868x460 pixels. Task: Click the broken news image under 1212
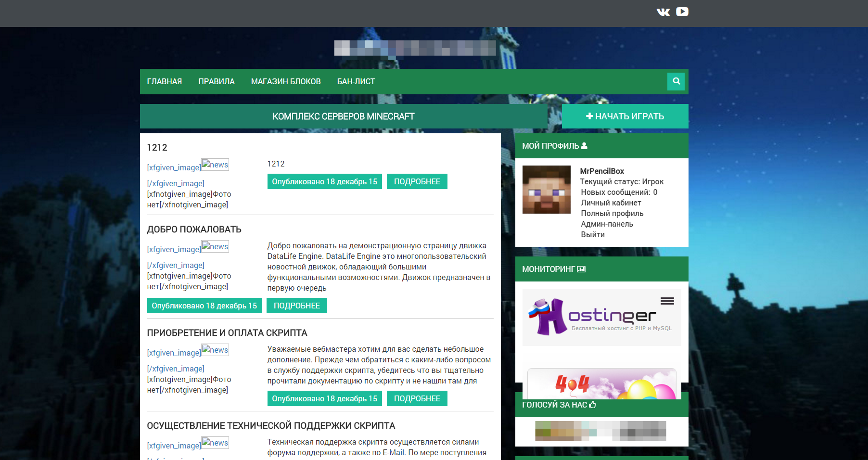pos(215,165)
